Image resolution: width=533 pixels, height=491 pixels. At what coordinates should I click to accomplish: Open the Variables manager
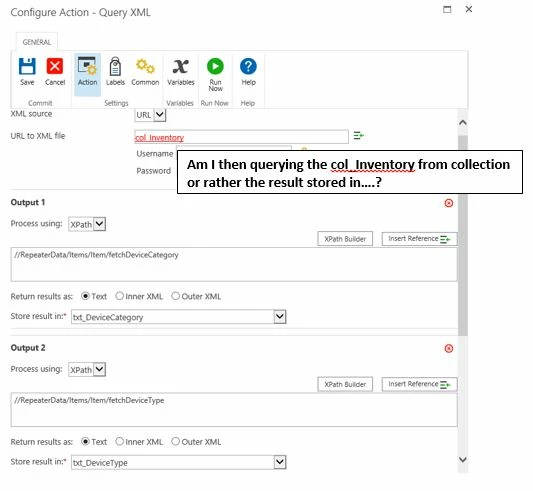click(180, 71)
